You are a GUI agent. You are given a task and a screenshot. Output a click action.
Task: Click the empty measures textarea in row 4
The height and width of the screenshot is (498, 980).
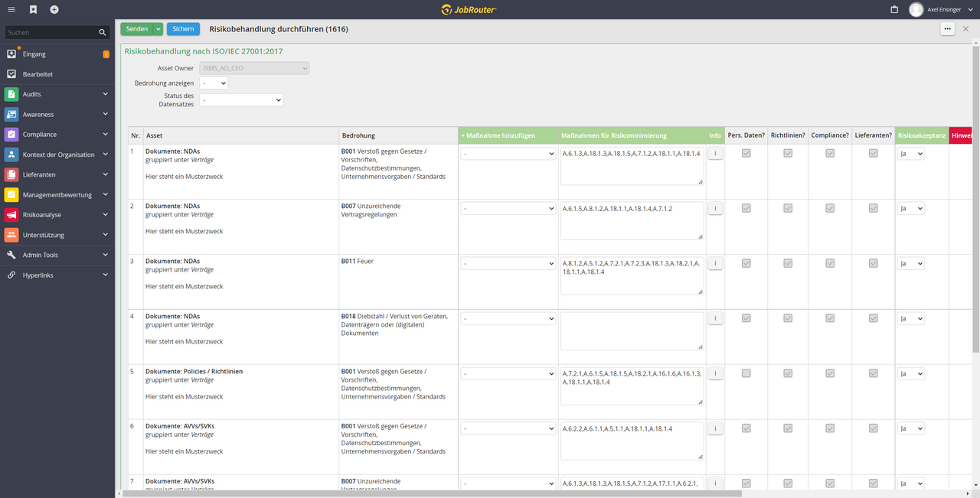tap(632, 331)
